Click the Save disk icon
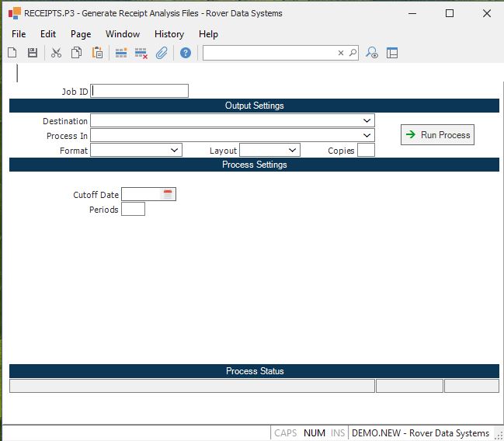The height and width of the screenshot is (441, 504). (33, 53)
